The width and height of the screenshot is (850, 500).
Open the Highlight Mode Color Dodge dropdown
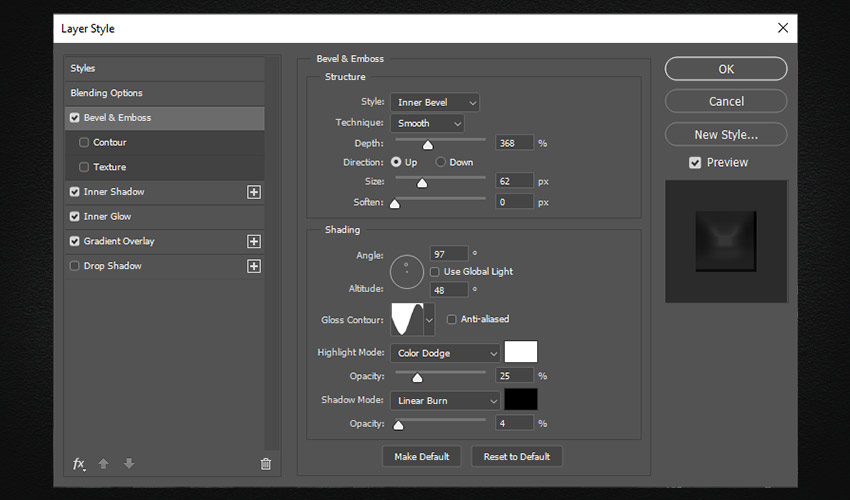tap(446, 353)
